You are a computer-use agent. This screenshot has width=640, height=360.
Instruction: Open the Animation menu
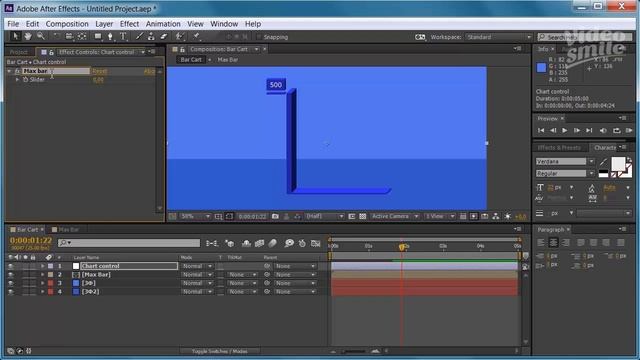[163, 24]
